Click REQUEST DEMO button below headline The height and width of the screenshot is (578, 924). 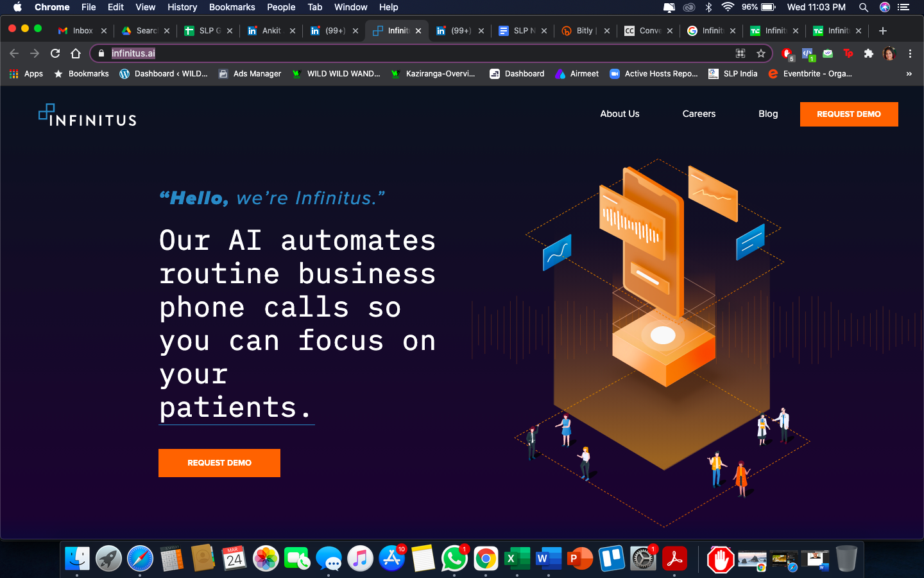219,463
